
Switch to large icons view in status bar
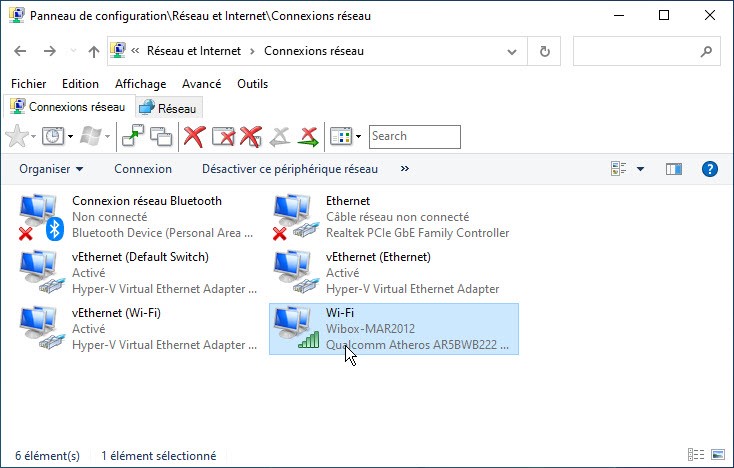coord(718,454)
